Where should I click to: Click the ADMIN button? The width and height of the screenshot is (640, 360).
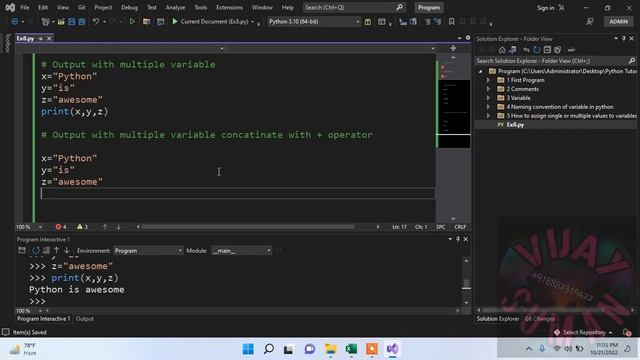coord(618,22)
